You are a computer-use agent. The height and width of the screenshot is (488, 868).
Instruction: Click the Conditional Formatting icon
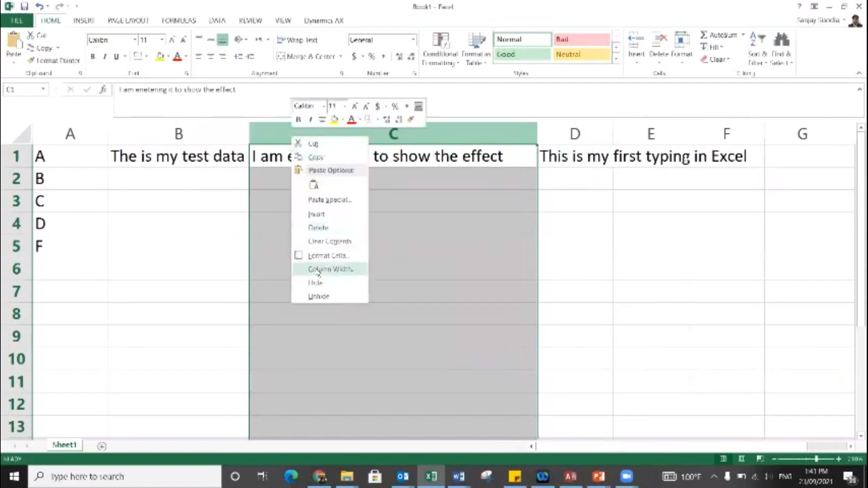tap(440, 41)
